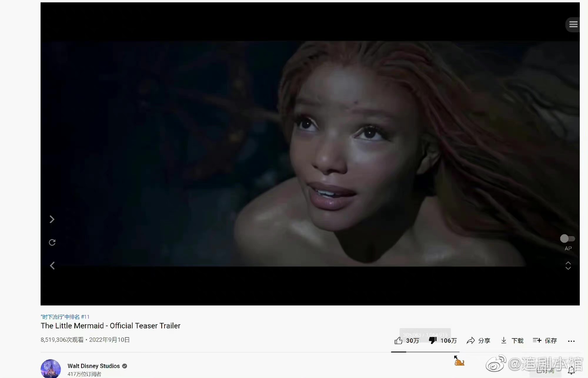Click the thumbs-down dislike icon
The image size is (588, 378).
coord(432,340)
